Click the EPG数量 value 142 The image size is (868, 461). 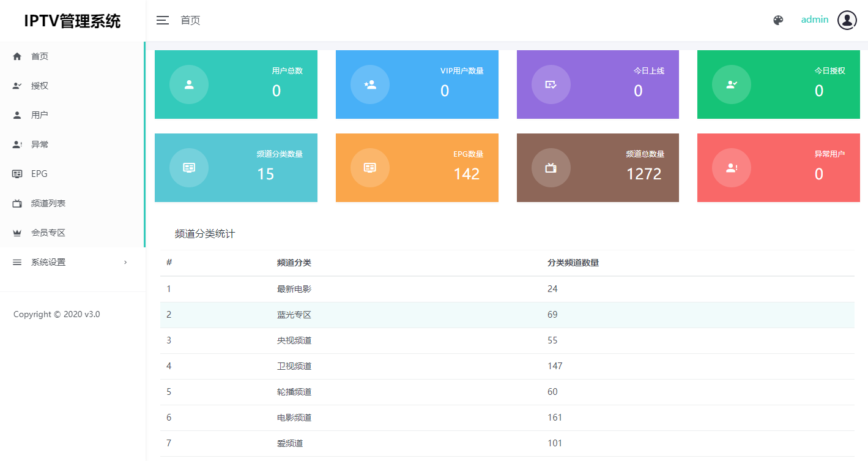[467, 174]
